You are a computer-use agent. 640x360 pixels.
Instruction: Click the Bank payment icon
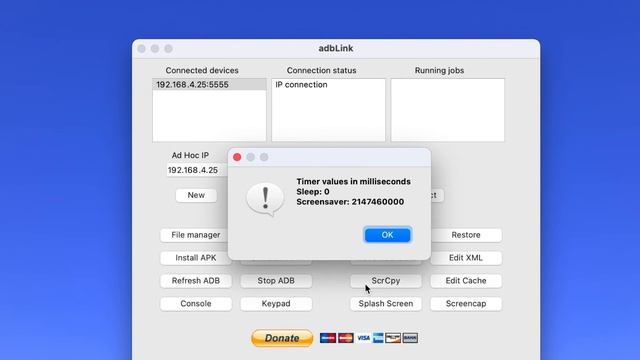tap(410, 338)
